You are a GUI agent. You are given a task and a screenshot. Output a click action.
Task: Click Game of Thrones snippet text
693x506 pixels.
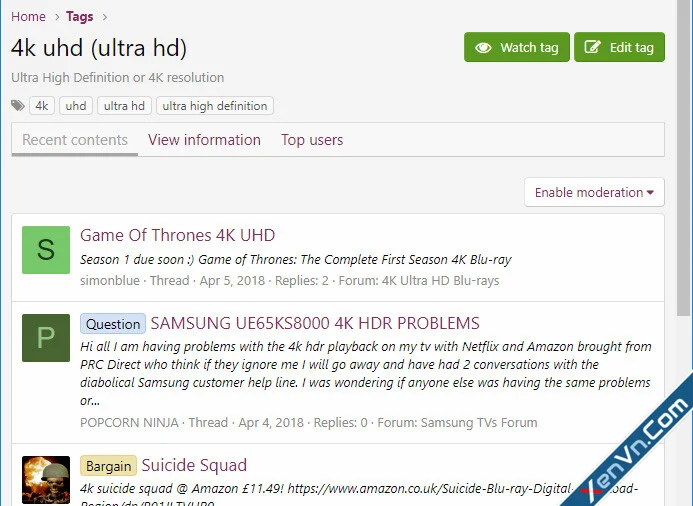pos(296,259)
